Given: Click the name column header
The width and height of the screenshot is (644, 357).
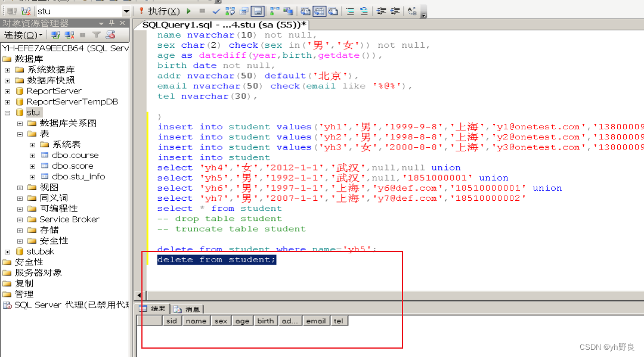Looking at the screenshot, I should pyautogui.click(x=196, y=321).
